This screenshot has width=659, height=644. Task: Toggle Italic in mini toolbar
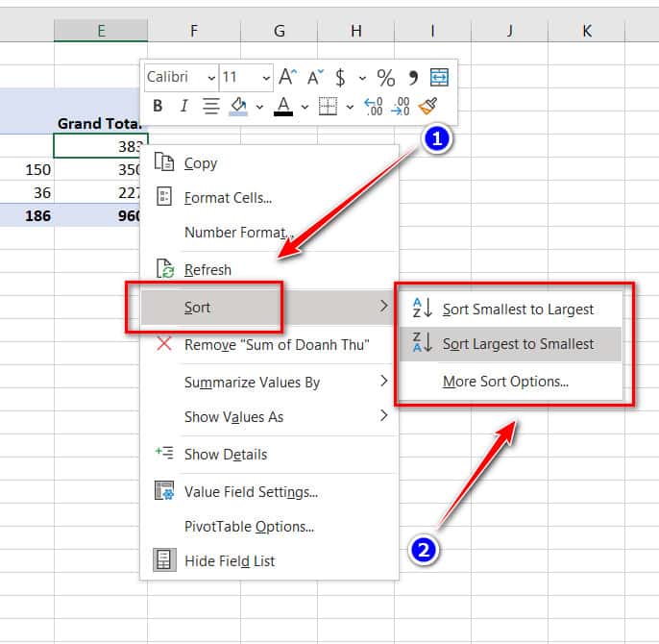coord(184,106)
